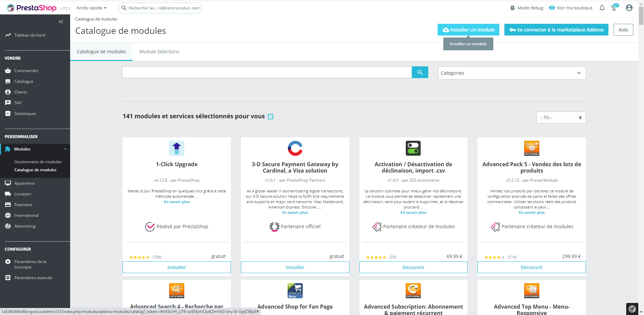Focus the module catalogue search field
644x315 pixels.
point(267,72)
